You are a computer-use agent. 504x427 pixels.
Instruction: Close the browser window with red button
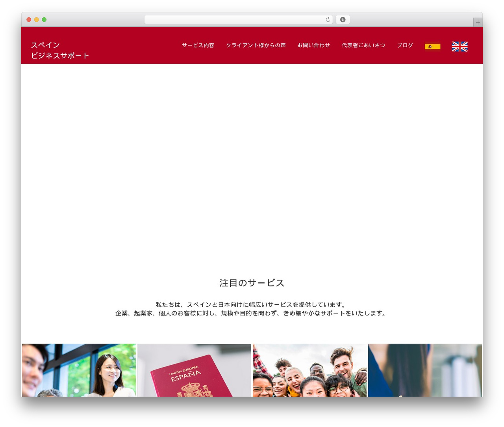tap(29, 20)
